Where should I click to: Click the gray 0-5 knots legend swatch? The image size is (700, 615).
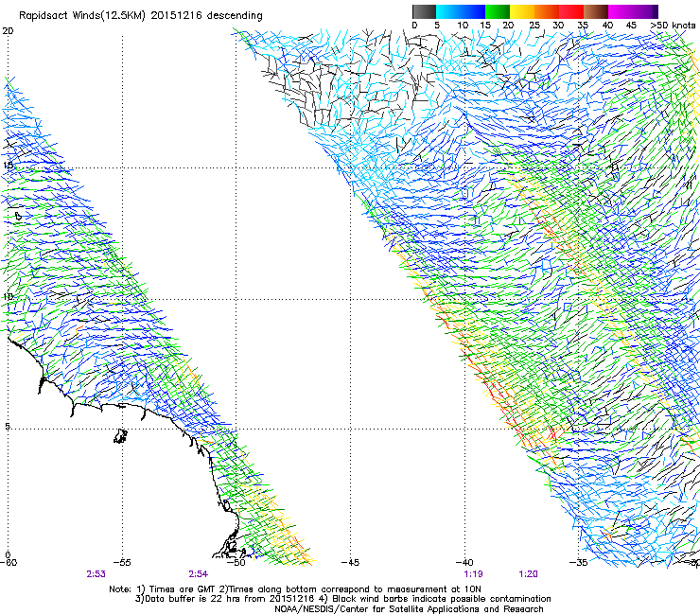click(424, 11)
